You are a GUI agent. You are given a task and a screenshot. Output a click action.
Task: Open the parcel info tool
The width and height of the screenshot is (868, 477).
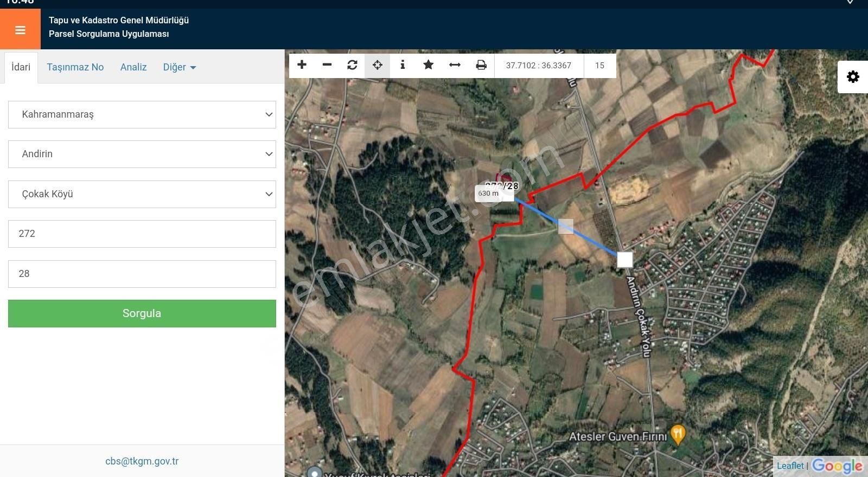pyautogui.click(x=403, y=65)
